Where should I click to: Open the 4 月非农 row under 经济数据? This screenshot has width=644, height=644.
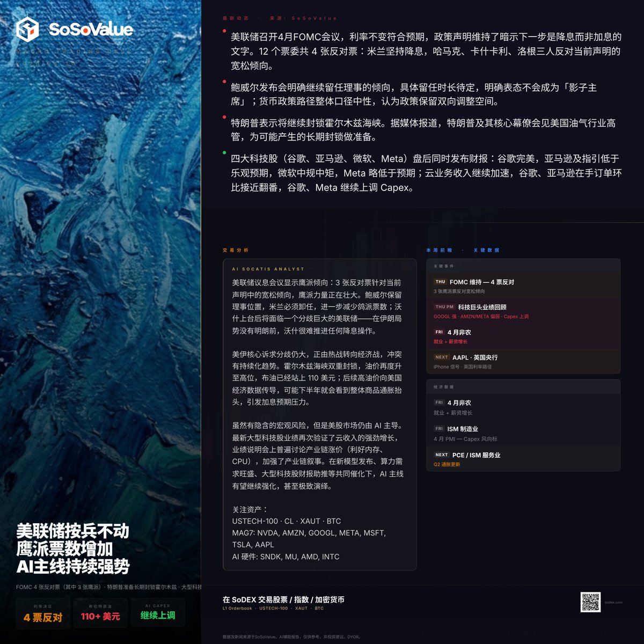click(x=523, y=407)
